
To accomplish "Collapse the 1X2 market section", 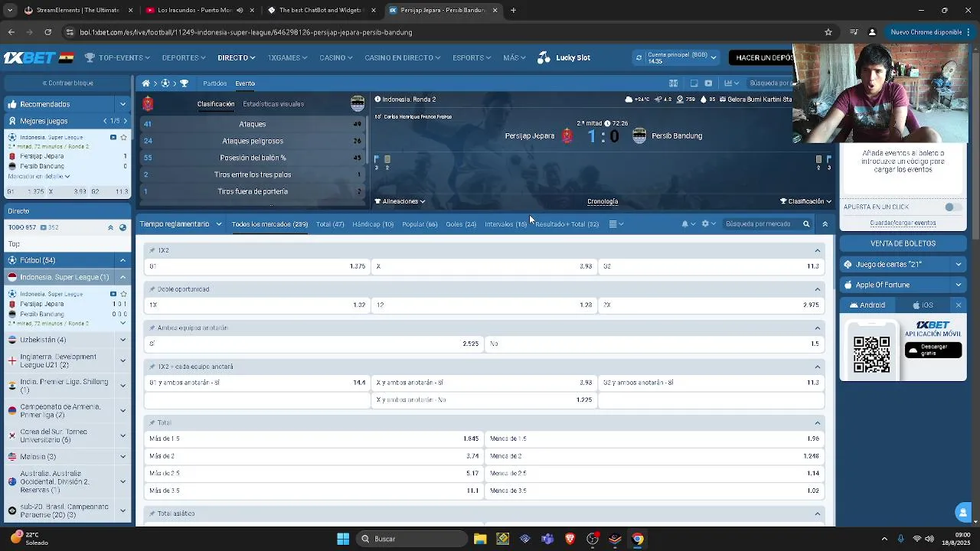I will (818, 250).
